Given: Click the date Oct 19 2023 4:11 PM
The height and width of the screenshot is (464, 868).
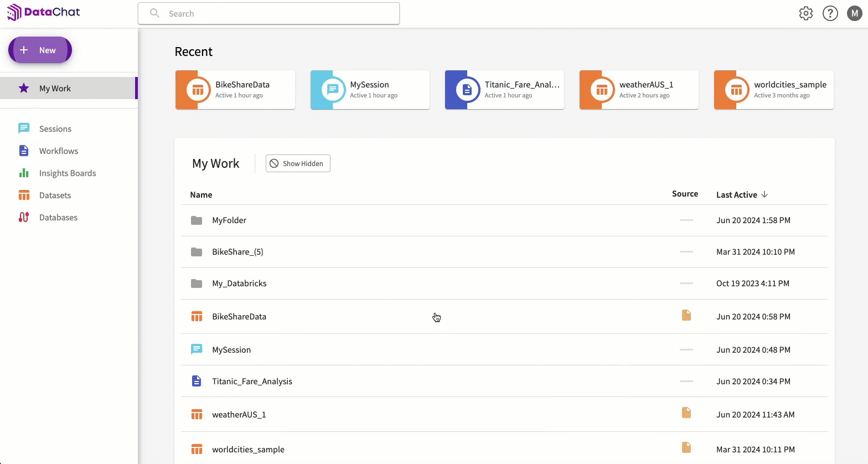Looking at the screenshot, I should pyautogui.click(x=753, y=283).
